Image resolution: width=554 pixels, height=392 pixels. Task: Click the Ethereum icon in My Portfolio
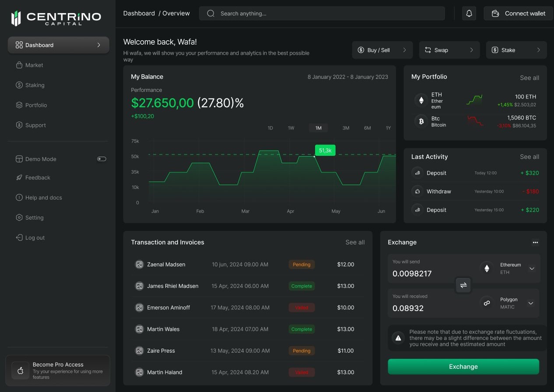(421, 100)
